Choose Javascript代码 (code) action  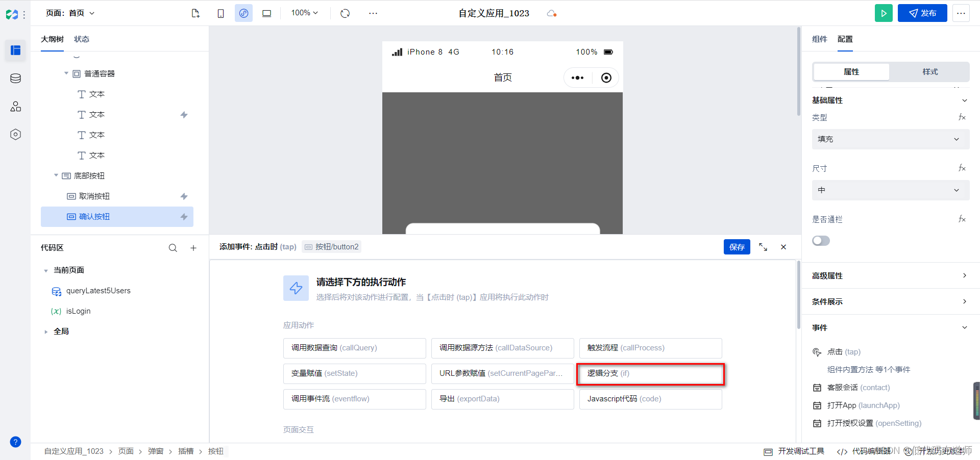coord(651,399)
